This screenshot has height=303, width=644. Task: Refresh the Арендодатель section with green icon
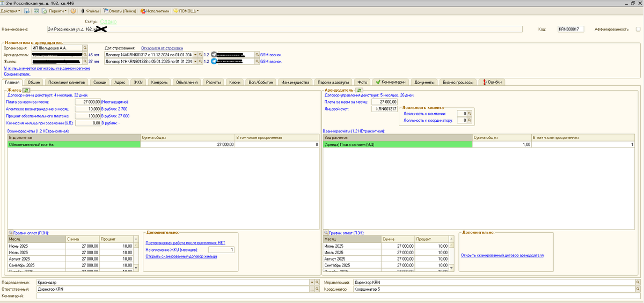point(359,90)
